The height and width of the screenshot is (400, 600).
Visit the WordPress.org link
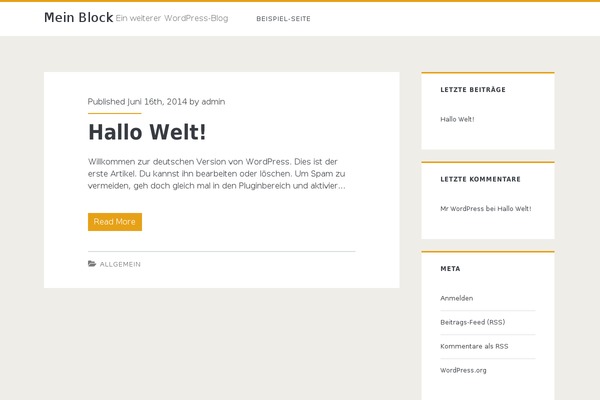tap(463, 370)
